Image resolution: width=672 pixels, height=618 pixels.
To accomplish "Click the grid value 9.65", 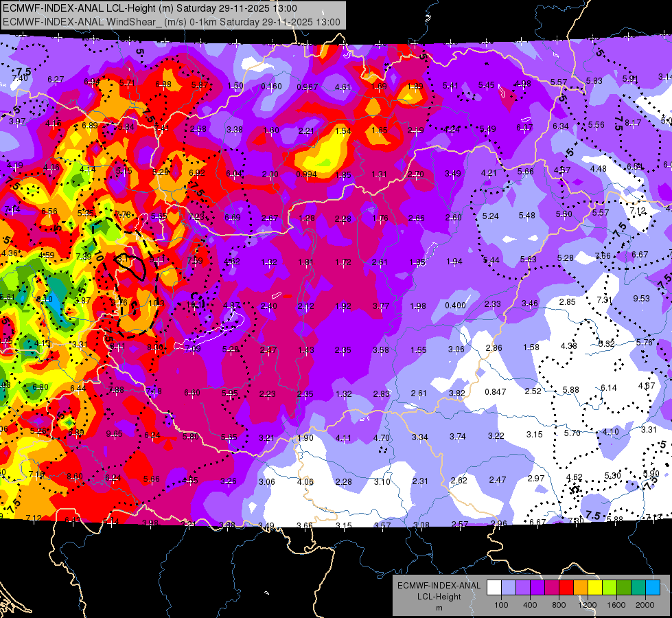I will click(x=114, y=434).
